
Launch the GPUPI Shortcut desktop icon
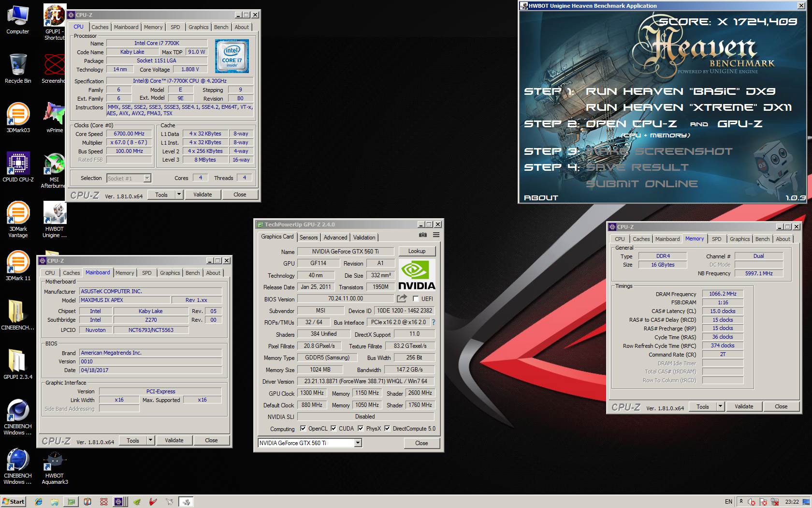(x=55, y=22)
